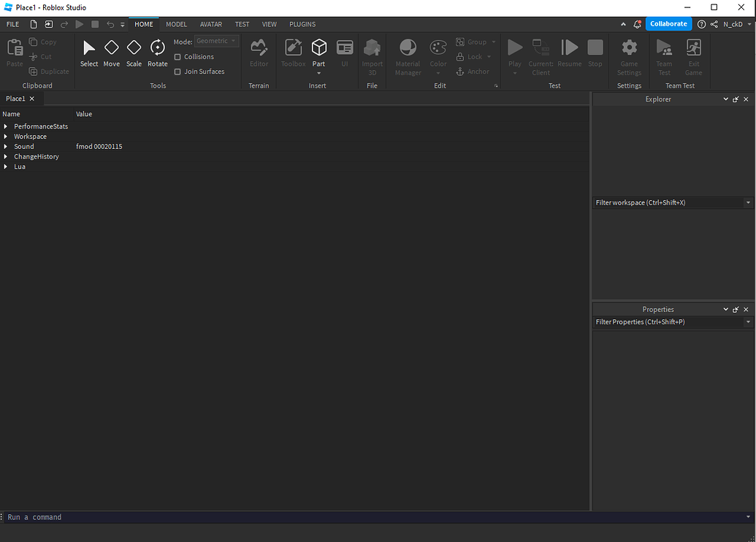Close the Place1 tab
The height and width of the screenshot is (542, 756).
(32, 99)
